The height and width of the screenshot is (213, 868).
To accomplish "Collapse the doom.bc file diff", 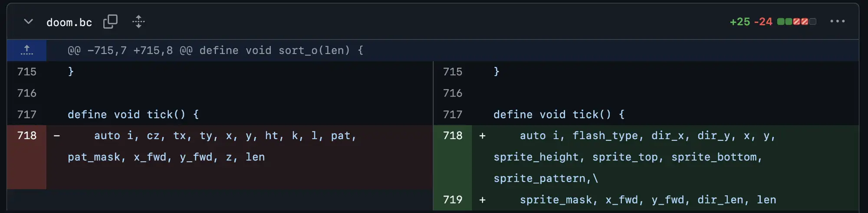I will 28,21.
